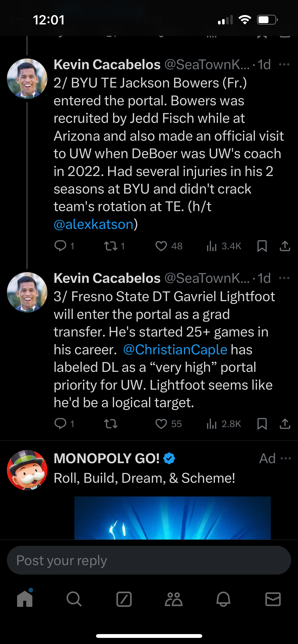Like the Jackson Bowers tweet
The width and height of the screenshot is (298, 644).
[x=161, y=246]
